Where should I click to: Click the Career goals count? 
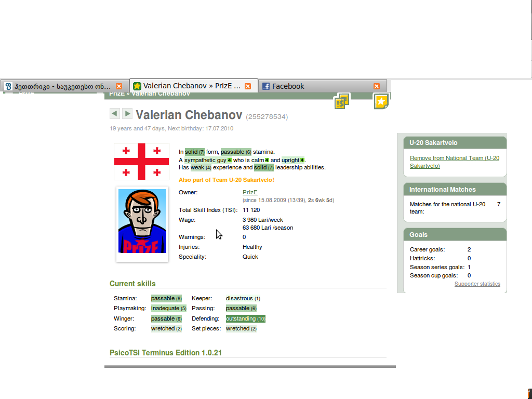pyautogui.click(x=469, y=250)
